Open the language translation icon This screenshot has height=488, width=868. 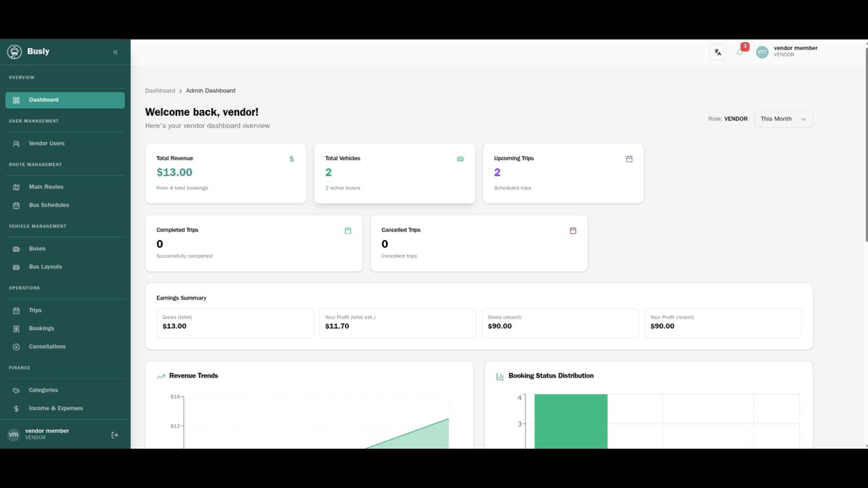click(x=717, y=52)
